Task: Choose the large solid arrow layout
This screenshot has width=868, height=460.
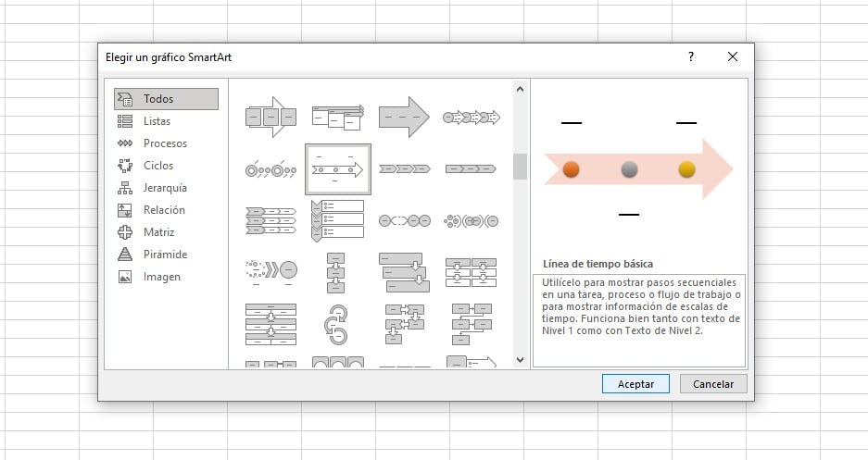Action: 405,117
